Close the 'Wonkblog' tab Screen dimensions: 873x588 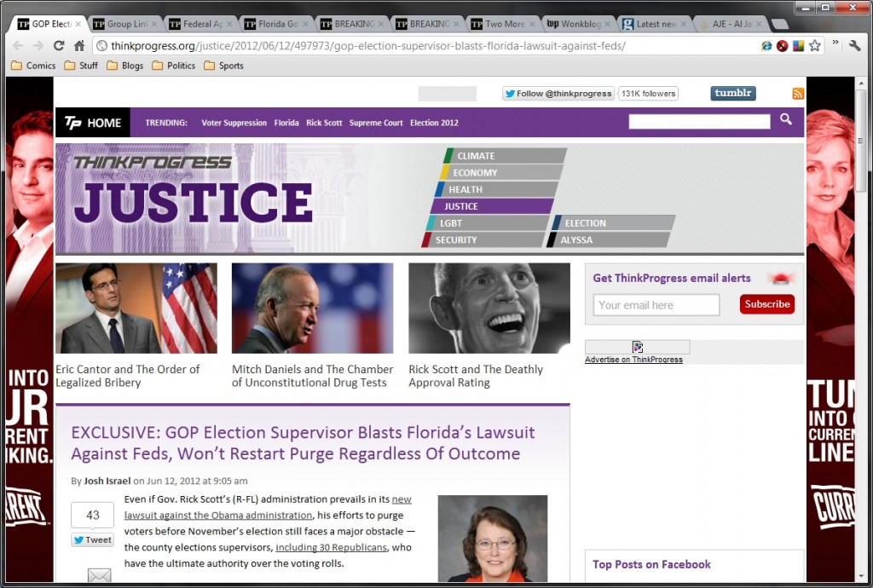pyautogui.click(x=607, y=24)
